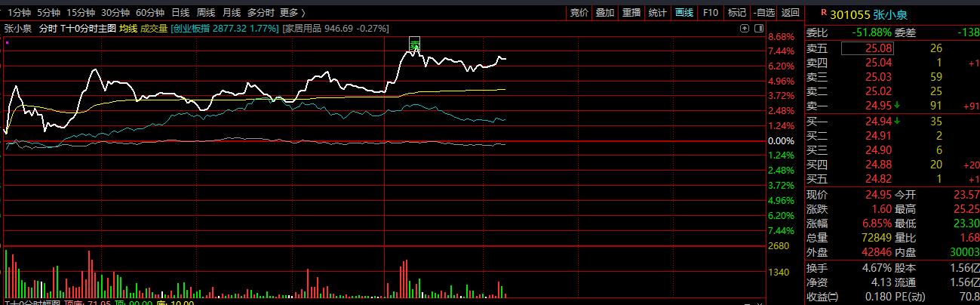Open the 多分时 multi-day view
Image resolution: width=980 pixels, height=305 pixels.
point(261,13)
